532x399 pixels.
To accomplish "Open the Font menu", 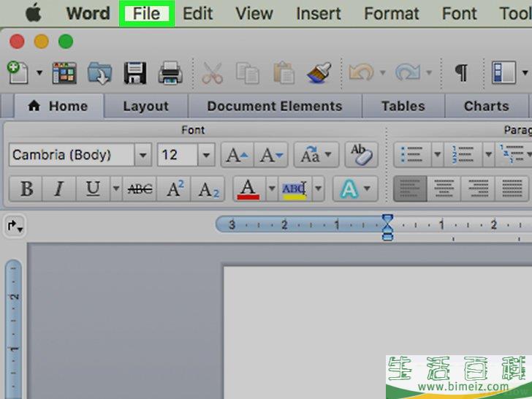I will point(460,14).
